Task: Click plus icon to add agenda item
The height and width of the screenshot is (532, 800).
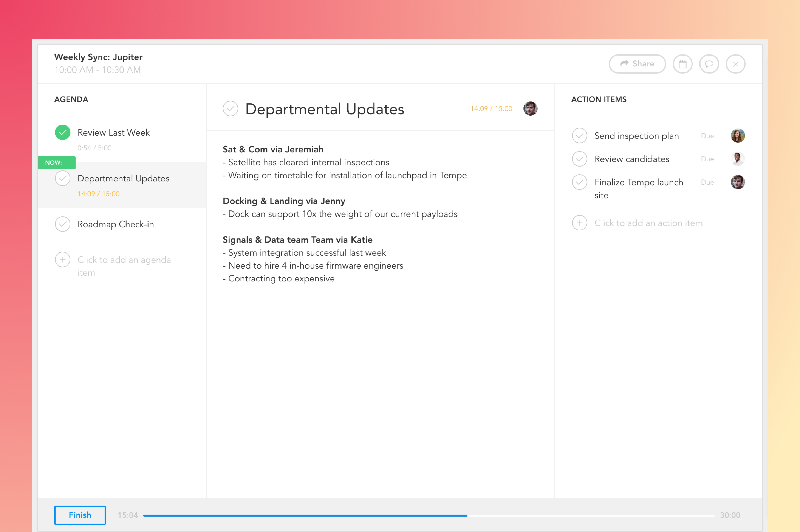Action: [62, 260]
